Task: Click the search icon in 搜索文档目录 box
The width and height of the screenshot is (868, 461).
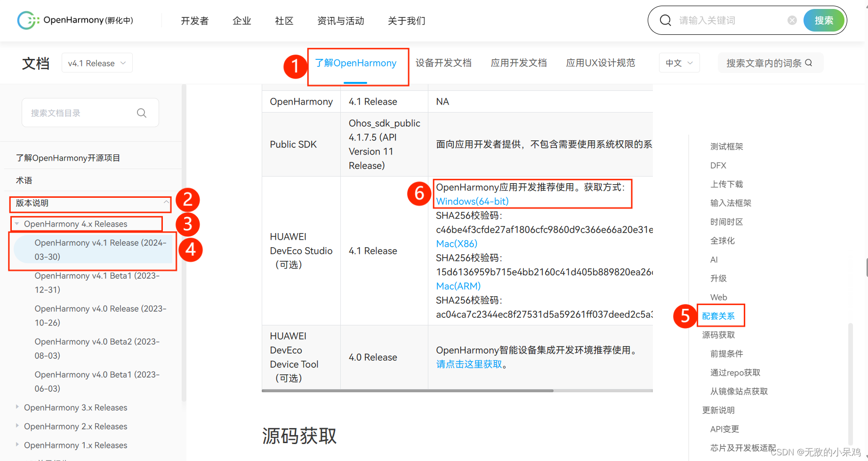Action: click(x=142, y=113)
